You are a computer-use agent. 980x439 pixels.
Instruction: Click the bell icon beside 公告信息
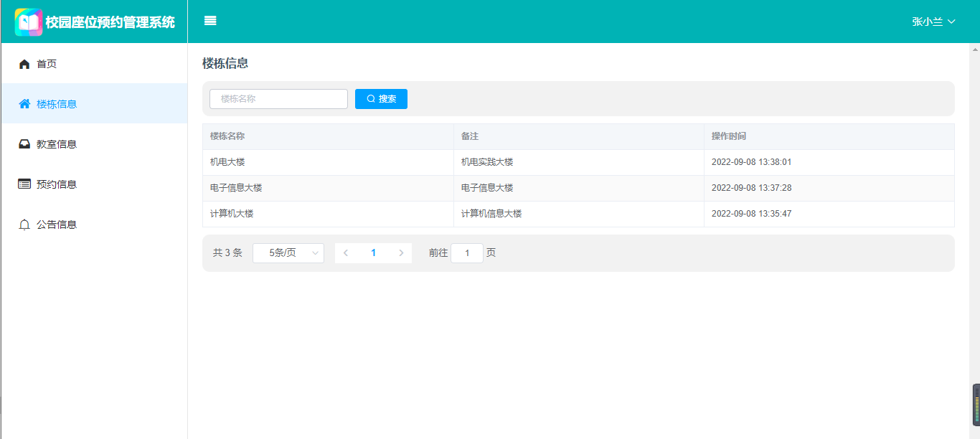pyautogui.click(x=24, y=225)
